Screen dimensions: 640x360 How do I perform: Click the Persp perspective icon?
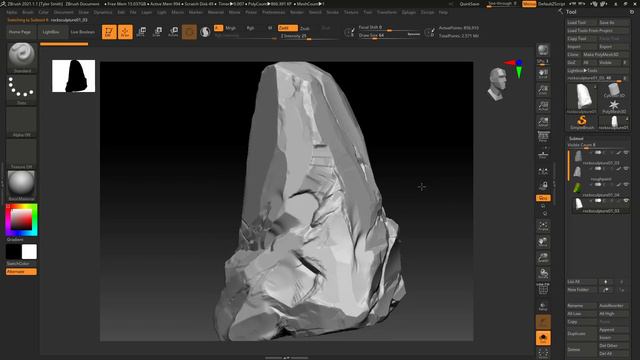543,137
